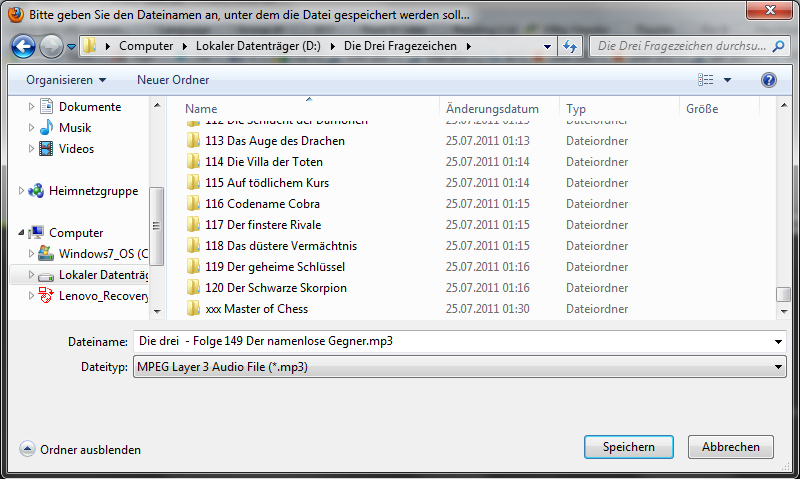Select the Windows7_OS drive icon
Viewport: 800px width, 479px height.
[46, 253]
